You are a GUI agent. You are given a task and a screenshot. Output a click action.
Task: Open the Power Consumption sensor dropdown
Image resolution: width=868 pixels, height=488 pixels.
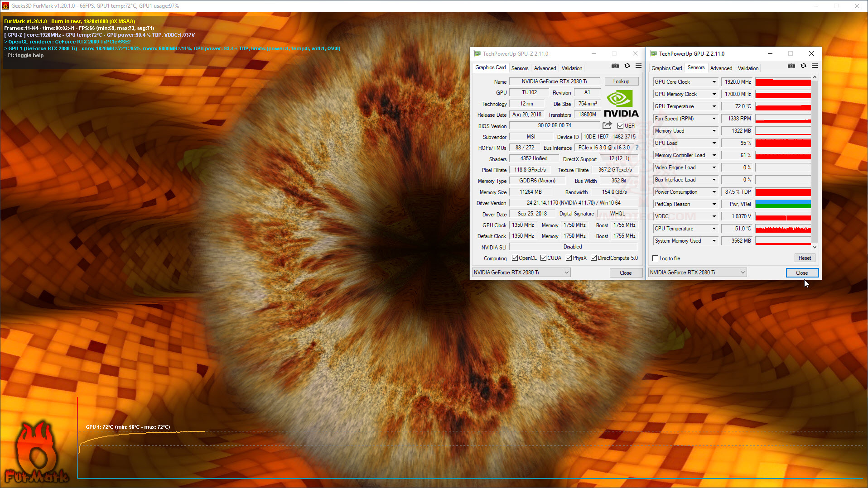click(714, 192)
